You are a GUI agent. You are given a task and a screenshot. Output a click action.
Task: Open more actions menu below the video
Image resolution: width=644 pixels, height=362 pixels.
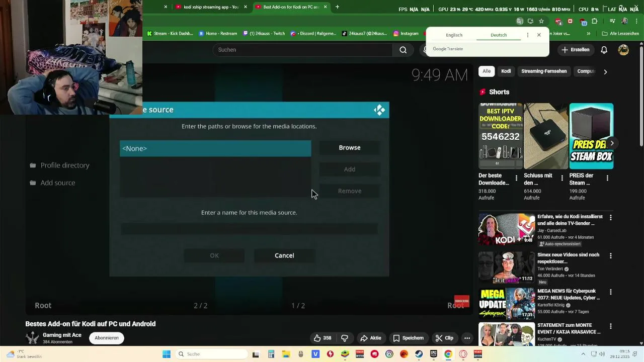[x=467, y=338]
